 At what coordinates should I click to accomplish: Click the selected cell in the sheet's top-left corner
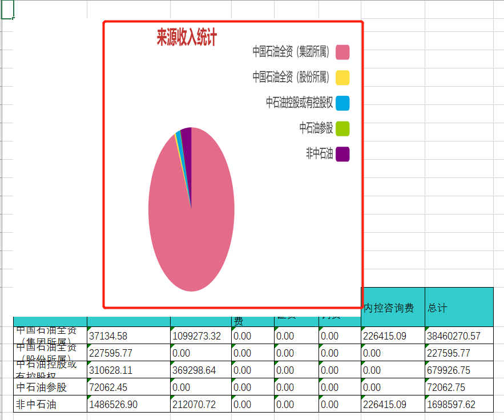(x=7, y=9)
